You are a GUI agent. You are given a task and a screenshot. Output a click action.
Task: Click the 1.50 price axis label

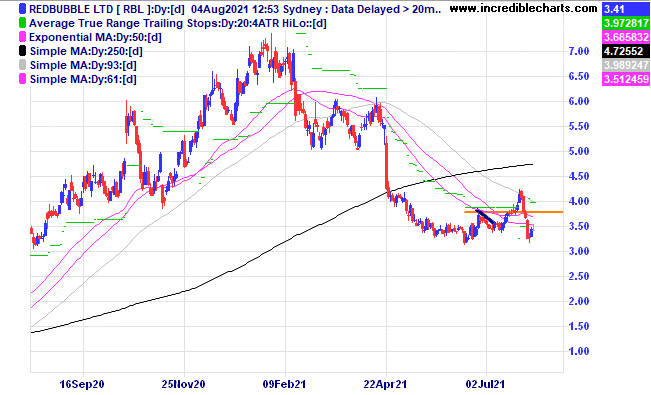[579, 326]
